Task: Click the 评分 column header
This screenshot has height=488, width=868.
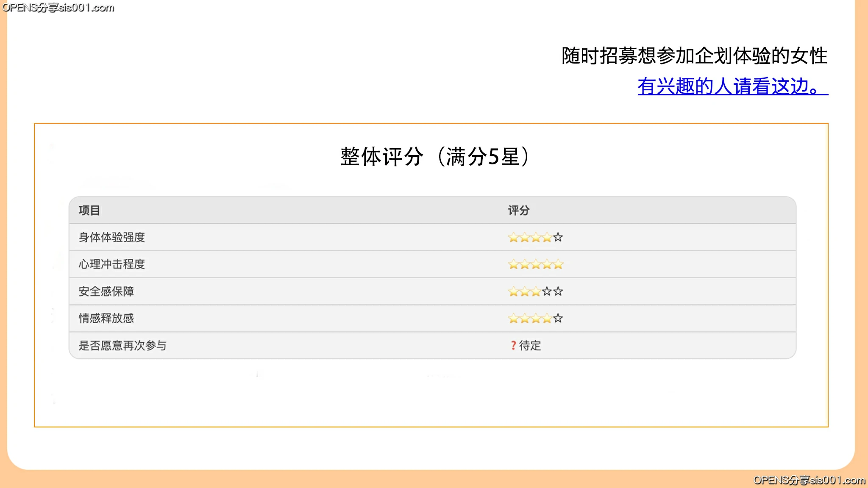Action: pyautogui.click(x=519, y=211)
